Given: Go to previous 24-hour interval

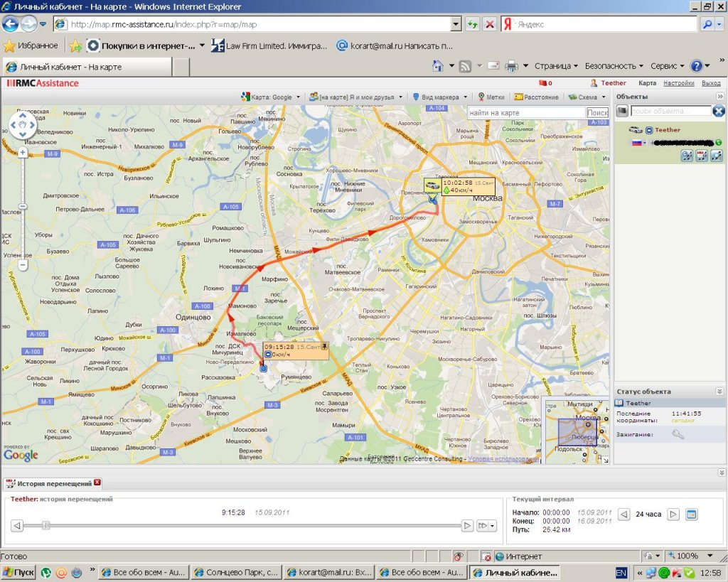Looking at the screenshot, I should [624, 514].
